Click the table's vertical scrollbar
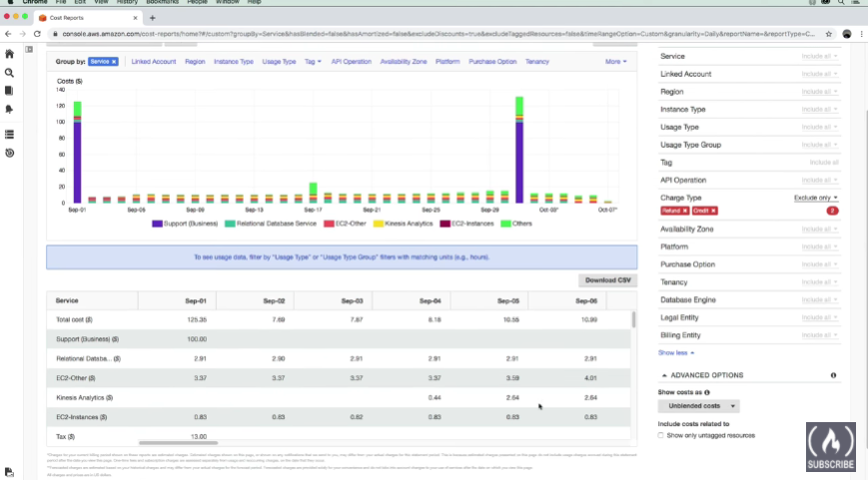This screenshot has width=868, height=480. click(634, 319)
